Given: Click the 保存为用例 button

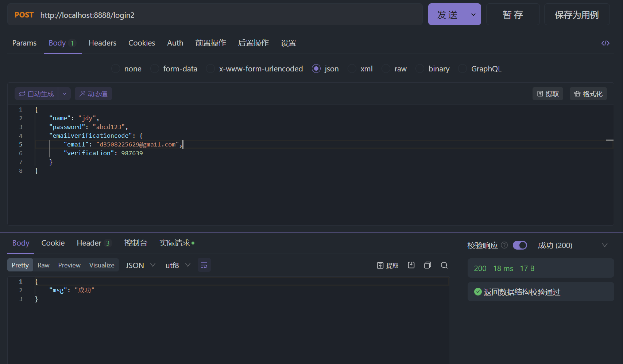Looking at the screenshot, I should pos(577,15).
